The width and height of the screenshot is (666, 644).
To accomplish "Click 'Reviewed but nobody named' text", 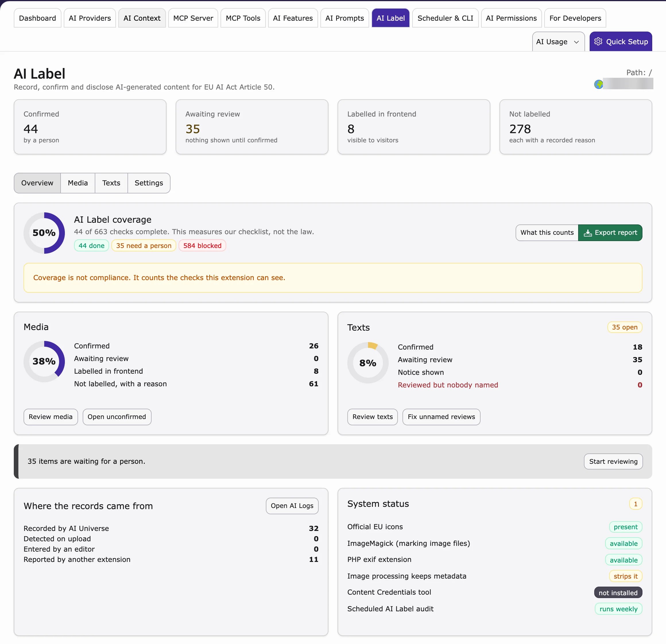I will tap(448, 385).
